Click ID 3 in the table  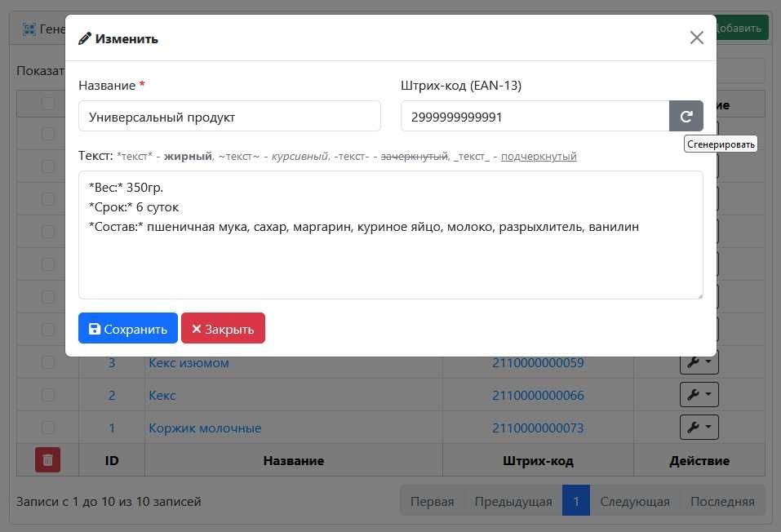click(112, 362)
